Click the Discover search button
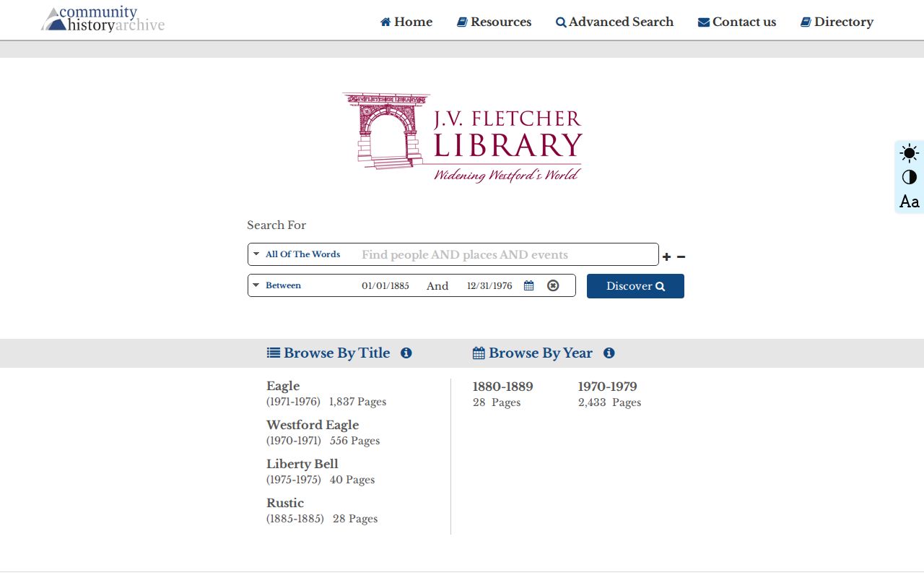924x578 pixels. coord(635,286)
